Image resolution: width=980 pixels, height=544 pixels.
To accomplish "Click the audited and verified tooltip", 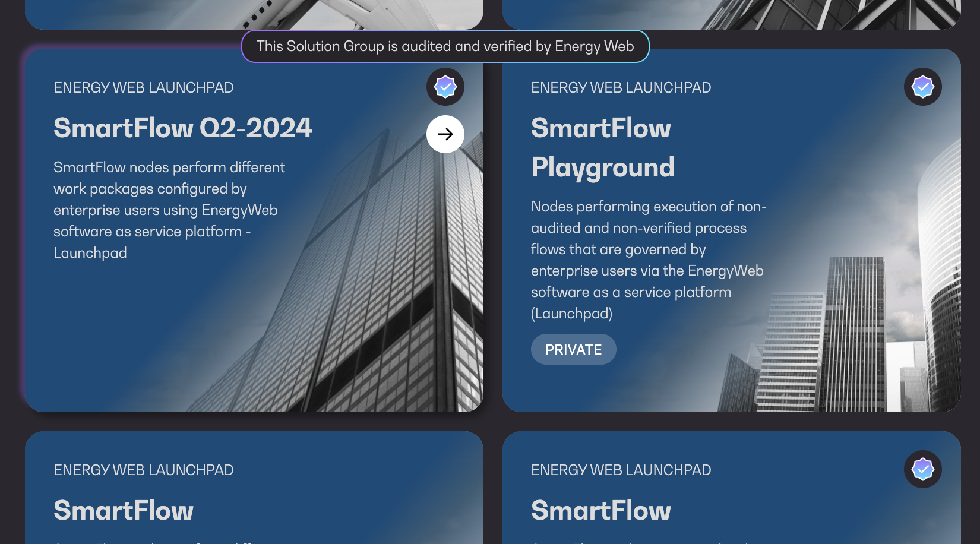I will [x=445, y=46].
